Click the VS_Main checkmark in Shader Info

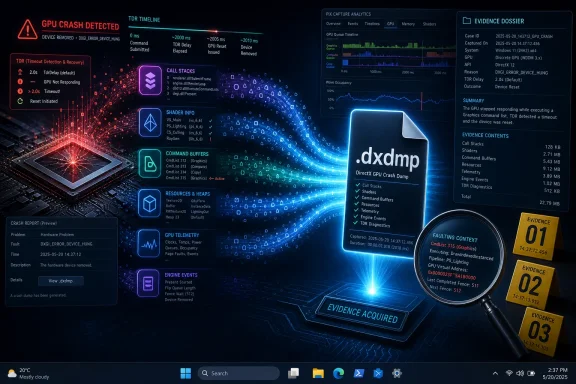tap(210, 121)
